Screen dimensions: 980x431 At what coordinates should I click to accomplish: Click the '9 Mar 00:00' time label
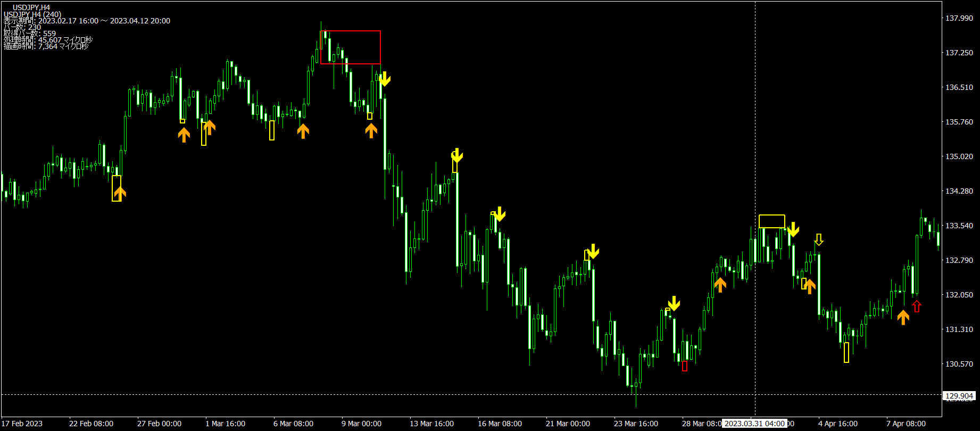pos(362,424)
